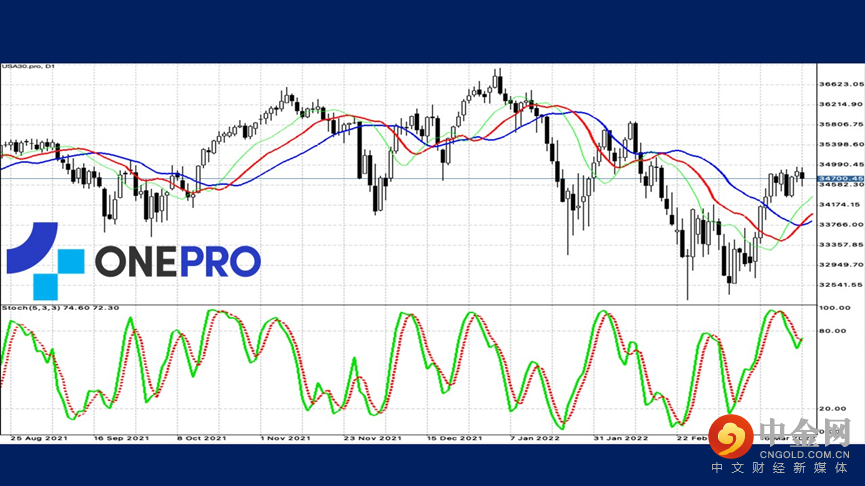
Task: Select the 8 Oct 2021 date label
Action: coord(202,438)
